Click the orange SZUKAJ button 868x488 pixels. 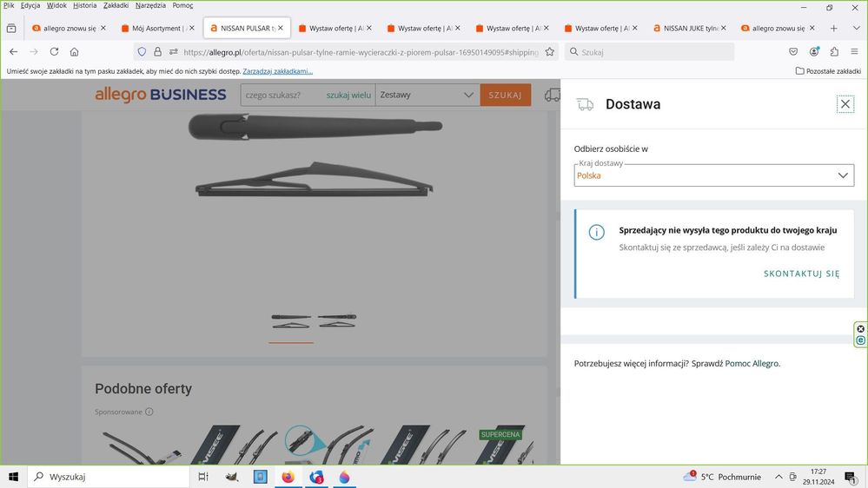coord(505,96)
